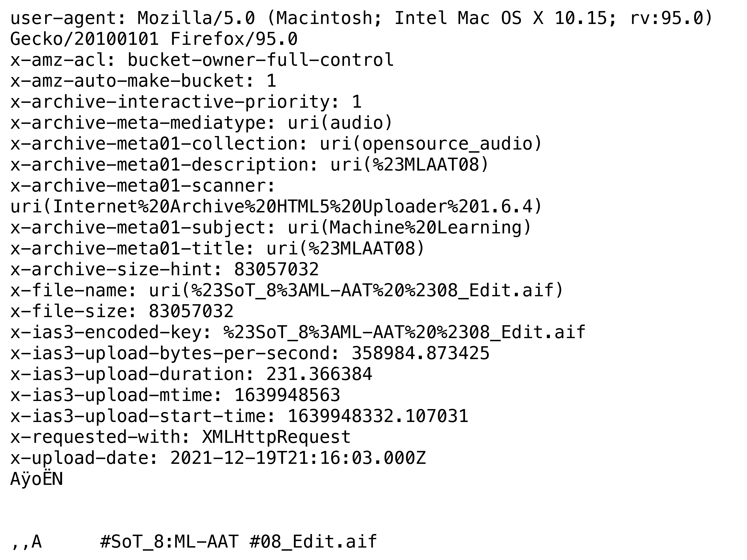
Task: Click the Machine%20Learning subject line
Action: 271,227
